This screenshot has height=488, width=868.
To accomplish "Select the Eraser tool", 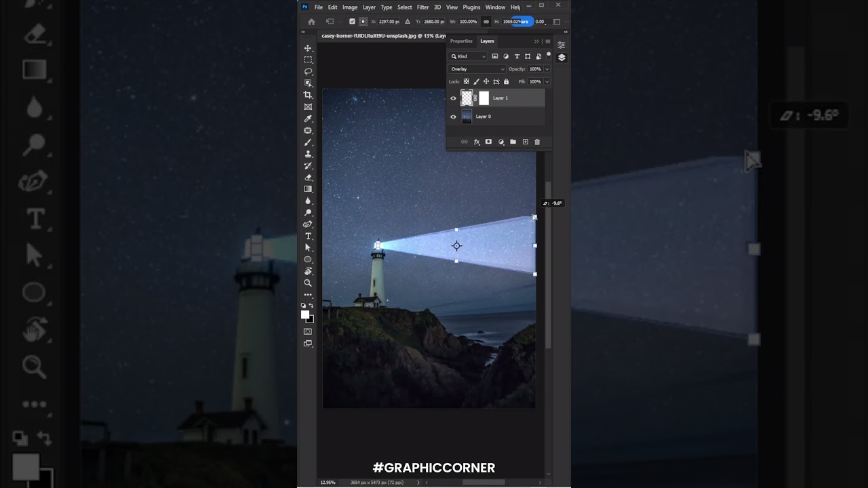I will (x=308, y=177).
